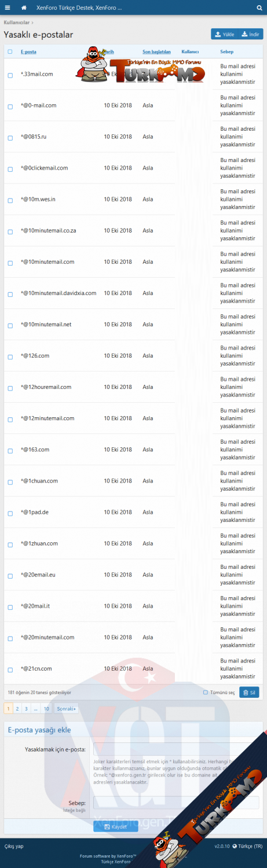Click the Yükle upload button
The width and height of the screenshot is (267, 868).
[x=225, y=34]
